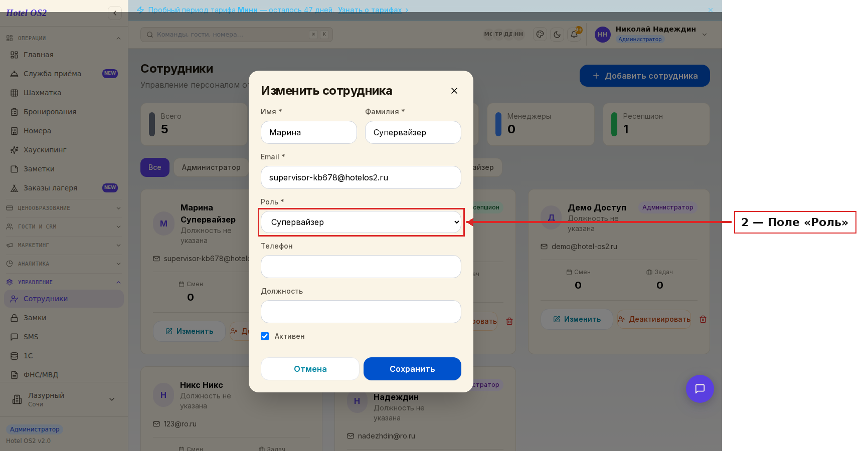868x451 pixels.
Task: Click Ресепшион stat card
Action: point(656,124)
